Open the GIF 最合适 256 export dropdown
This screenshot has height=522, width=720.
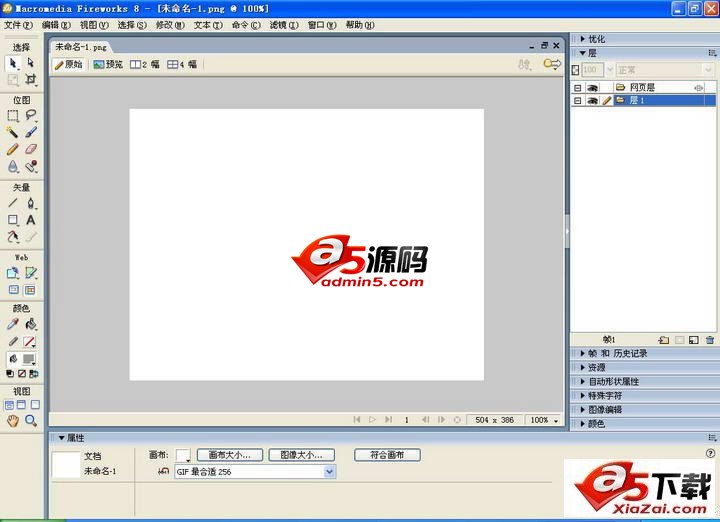point(329,472)
